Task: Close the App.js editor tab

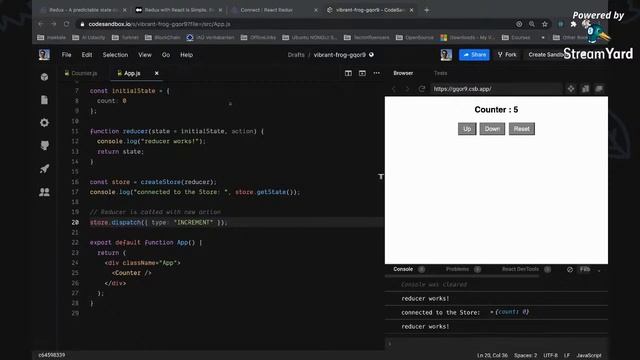Action: [x=156, y=73]
